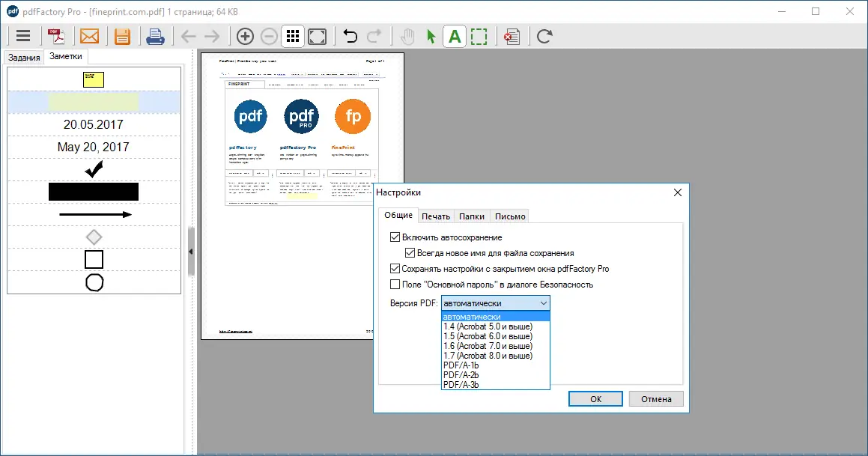Select 1.7 (Acrobat 8.0 и выше)
Image resolution: width=868 pixels, height=456 pixels.
(x=496, y=355)
